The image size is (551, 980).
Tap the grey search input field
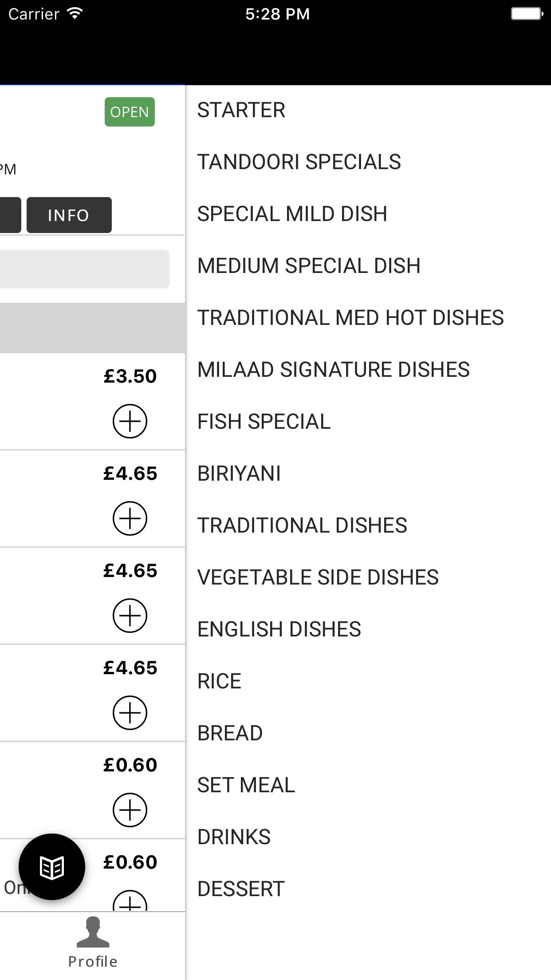point(84,269)
